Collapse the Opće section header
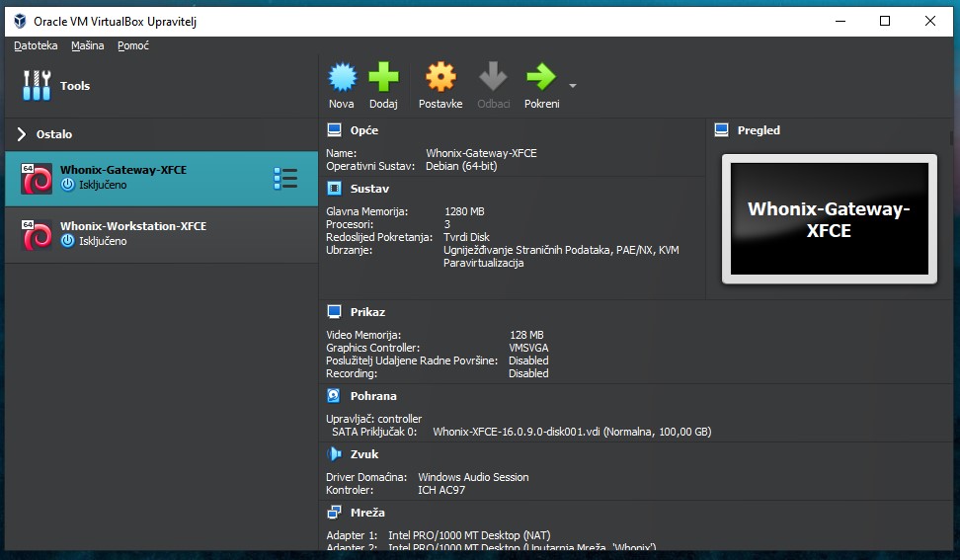Viewport: 960px width, 560px height. tap(363, 130)
